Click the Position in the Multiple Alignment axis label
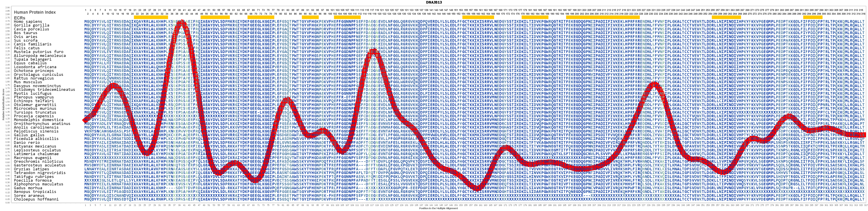This screenshot has width=868, height=211. [x=438, y=209]
